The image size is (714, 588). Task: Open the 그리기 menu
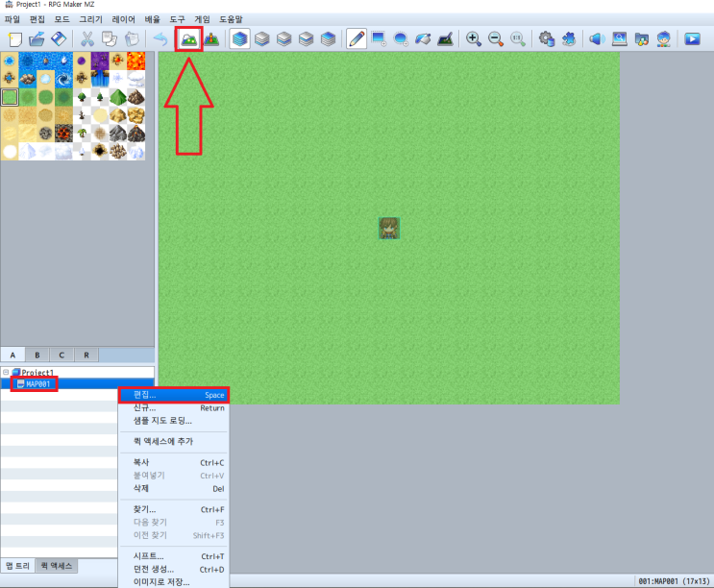90,19
